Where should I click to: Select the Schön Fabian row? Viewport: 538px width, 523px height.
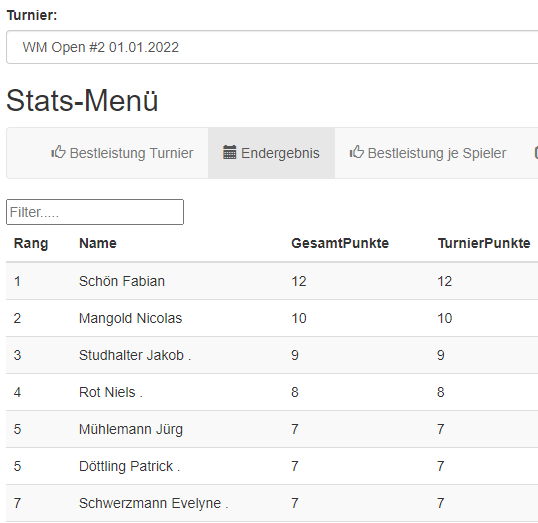tap(272, 281)
